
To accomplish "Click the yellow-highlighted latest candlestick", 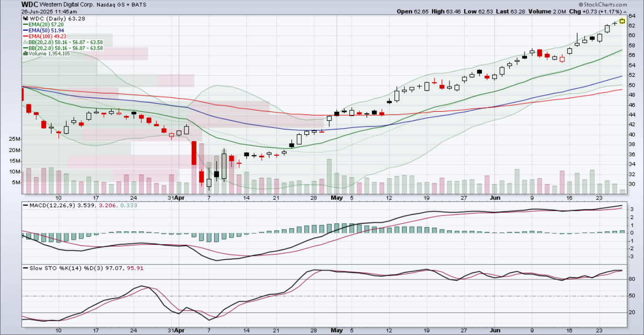I will pos(622,21).
